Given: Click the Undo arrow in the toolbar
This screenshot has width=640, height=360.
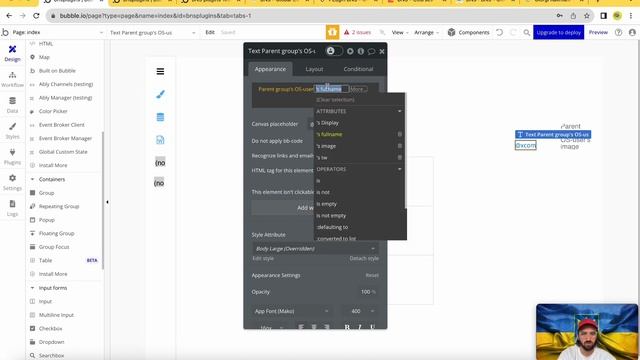Looking at the screenshot, I should coord(500,32).
